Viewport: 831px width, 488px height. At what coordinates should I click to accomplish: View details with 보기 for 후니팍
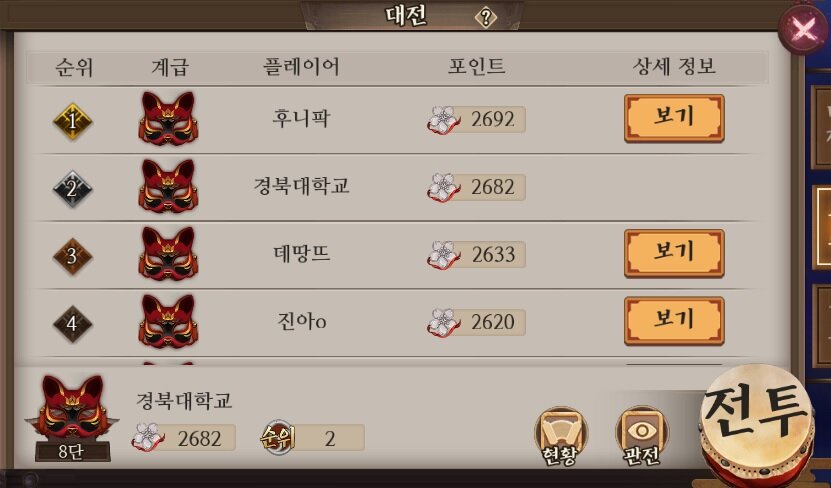point(674,118)
